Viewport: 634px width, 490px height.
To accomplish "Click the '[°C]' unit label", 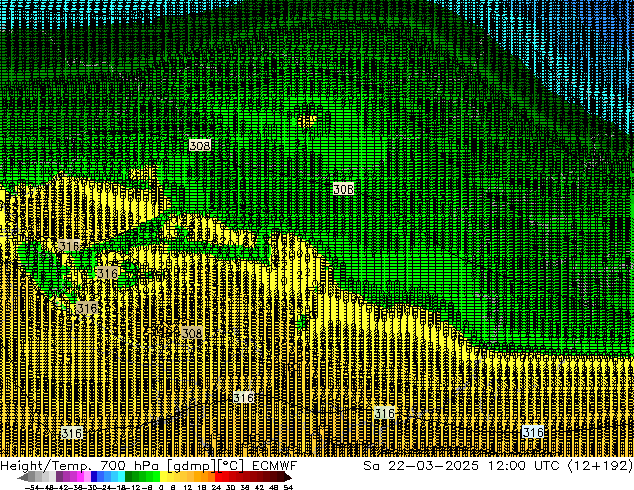I will 231,466.
